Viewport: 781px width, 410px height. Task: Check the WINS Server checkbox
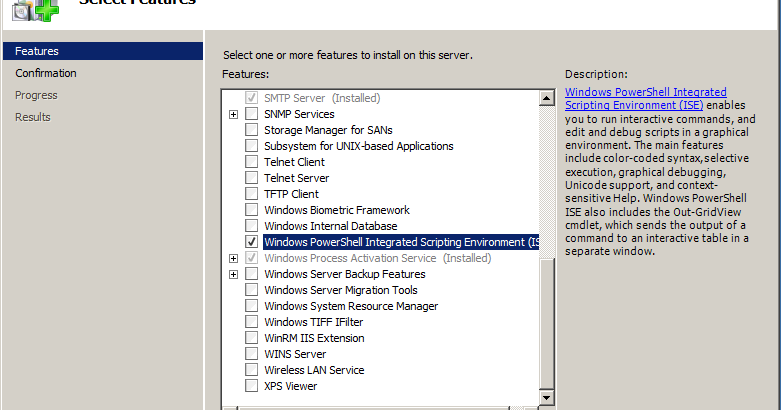[x=251, y=354]
